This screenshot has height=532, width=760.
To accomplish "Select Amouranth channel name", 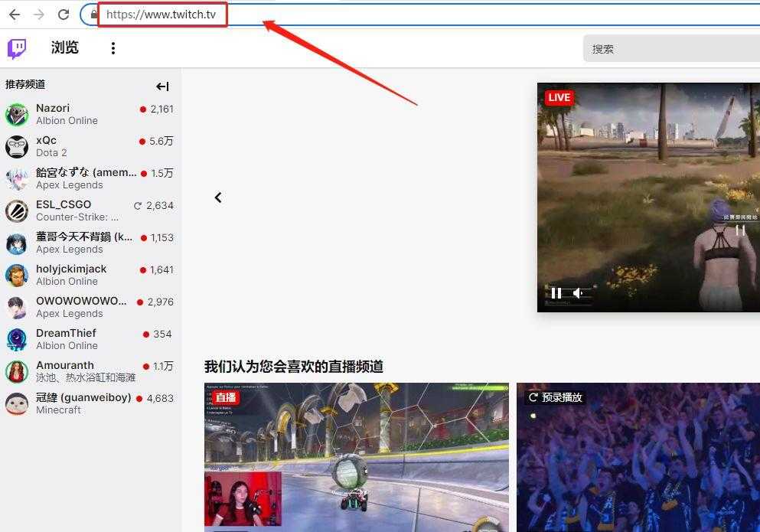I will pyautogui.click(x=65, y=365).
